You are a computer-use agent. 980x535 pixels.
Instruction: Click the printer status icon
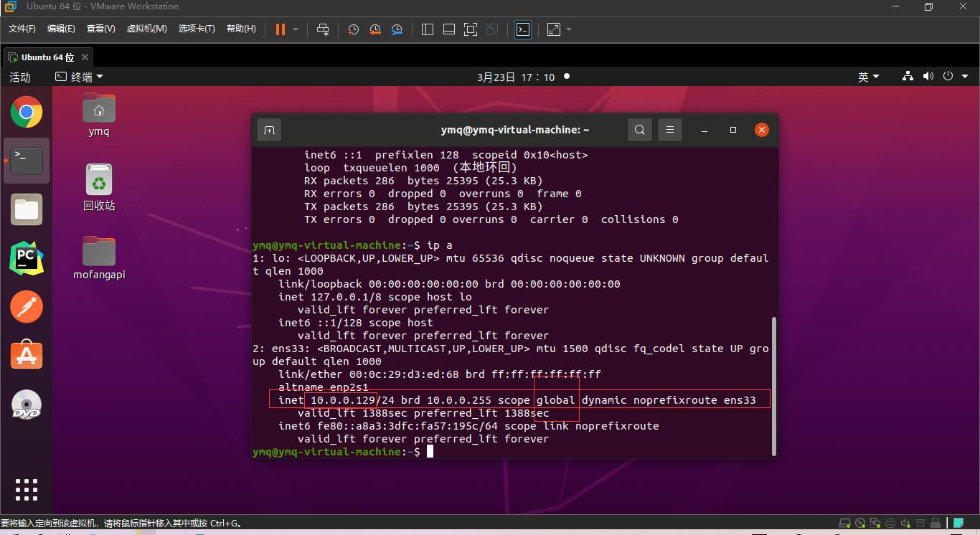890,524
